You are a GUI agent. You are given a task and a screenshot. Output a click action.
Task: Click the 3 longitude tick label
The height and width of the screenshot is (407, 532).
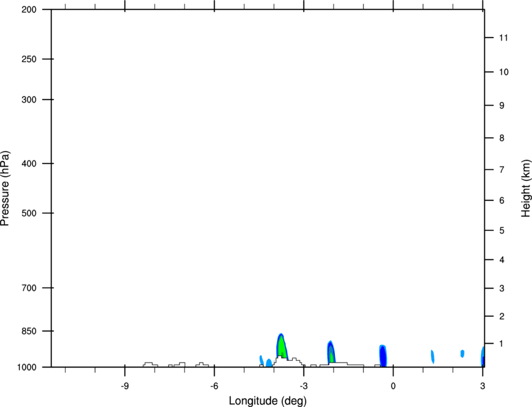pyautogui.click(x=483, y=386)
